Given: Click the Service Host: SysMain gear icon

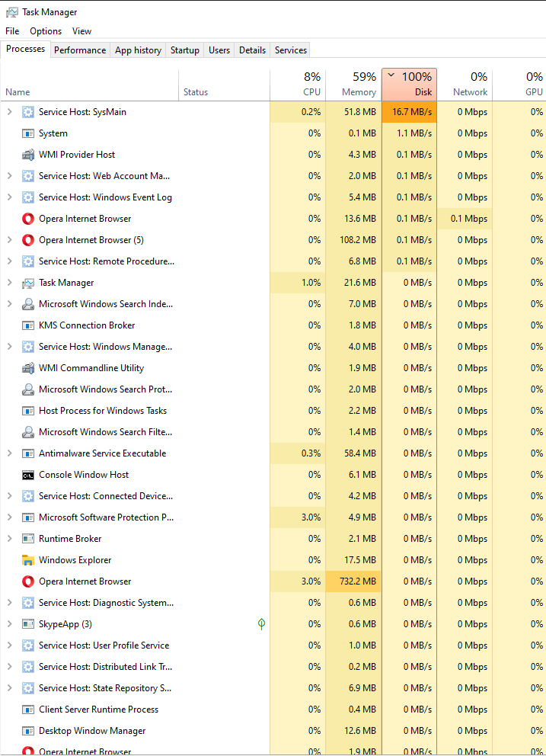Looking at the screenshot, I should [28, 112].
